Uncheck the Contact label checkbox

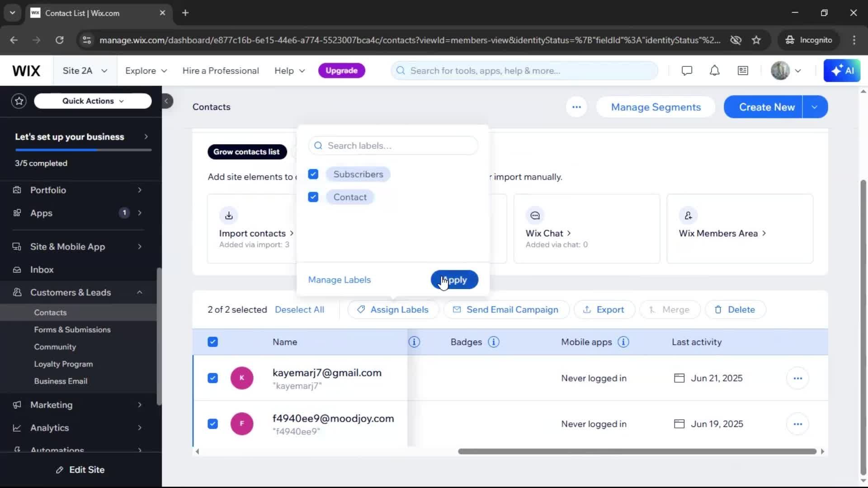[x=313, y=197]
